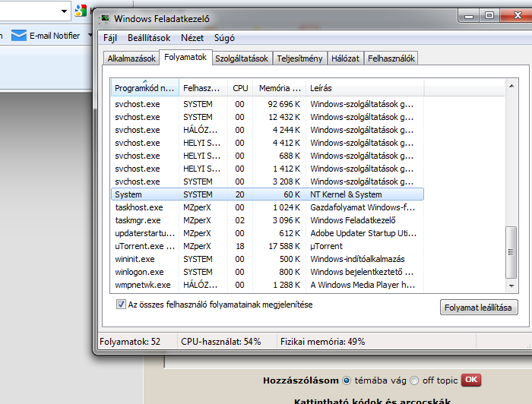
Task: Click 'NT Kernel & System' description cell
Action: click(x=346, y=194)
